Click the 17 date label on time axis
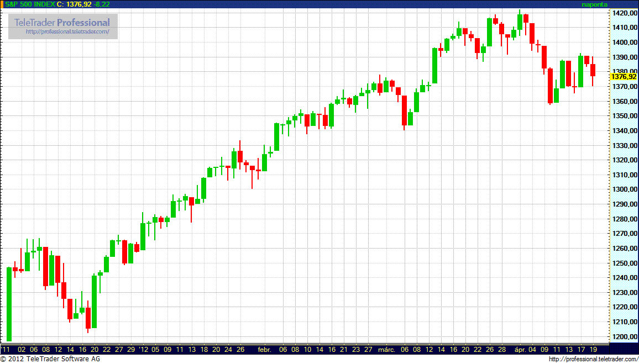The height and width of the screenshot is (364, 639). tap(581, 349)
